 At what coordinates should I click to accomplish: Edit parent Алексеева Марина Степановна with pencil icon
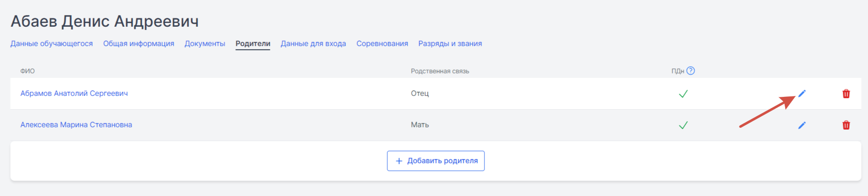tap(802, 125)
